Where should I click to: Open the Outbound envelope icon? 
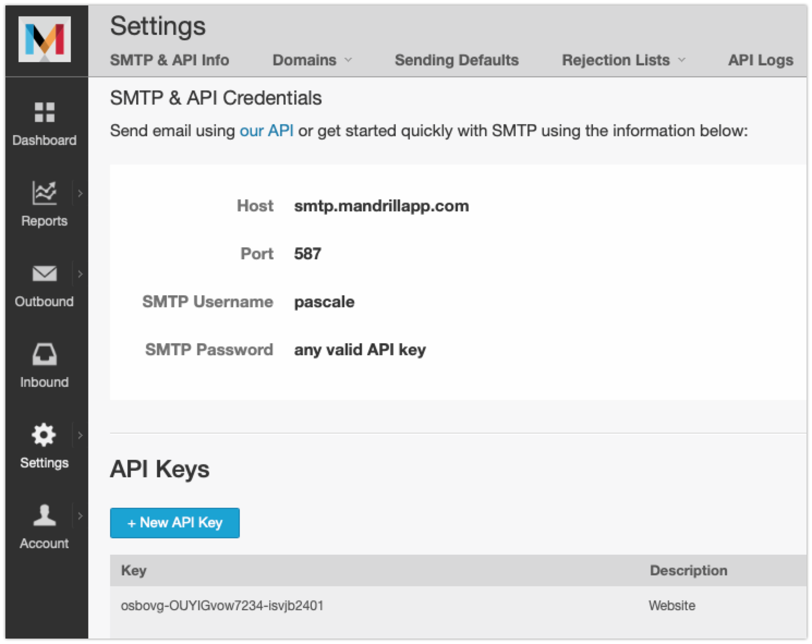(45, 274)
